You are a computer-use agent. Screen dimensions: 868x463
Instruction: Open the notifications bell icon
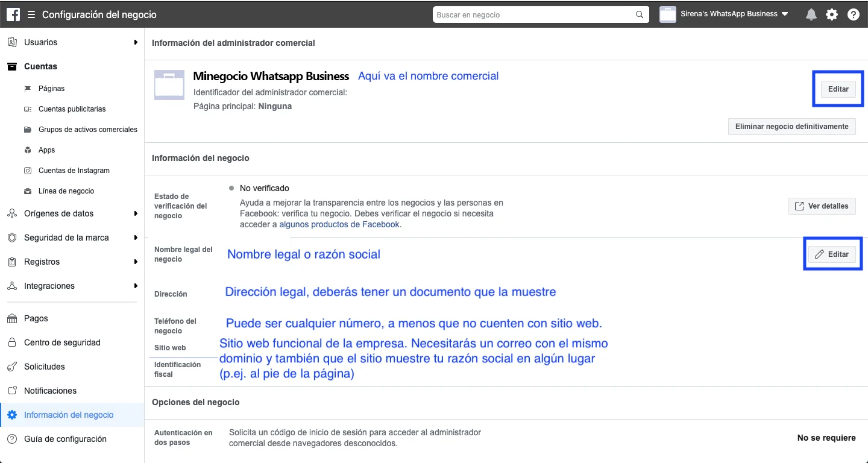coord(811,14)
